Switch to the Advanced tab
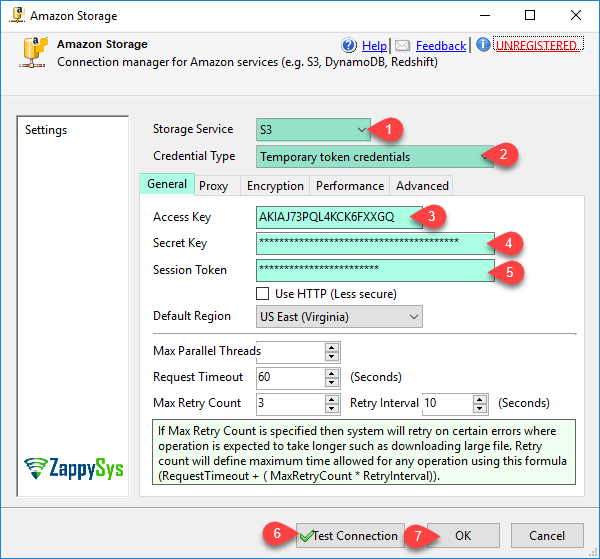This screenshot has width=600, height=559. click(422, 186)
